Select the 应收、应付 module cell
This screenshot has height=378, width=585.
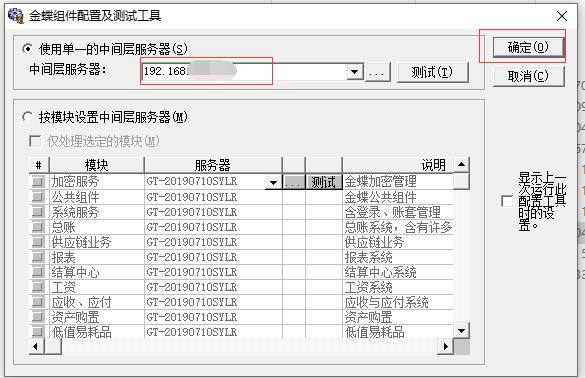pyautogui.click(x=97, y=302)
